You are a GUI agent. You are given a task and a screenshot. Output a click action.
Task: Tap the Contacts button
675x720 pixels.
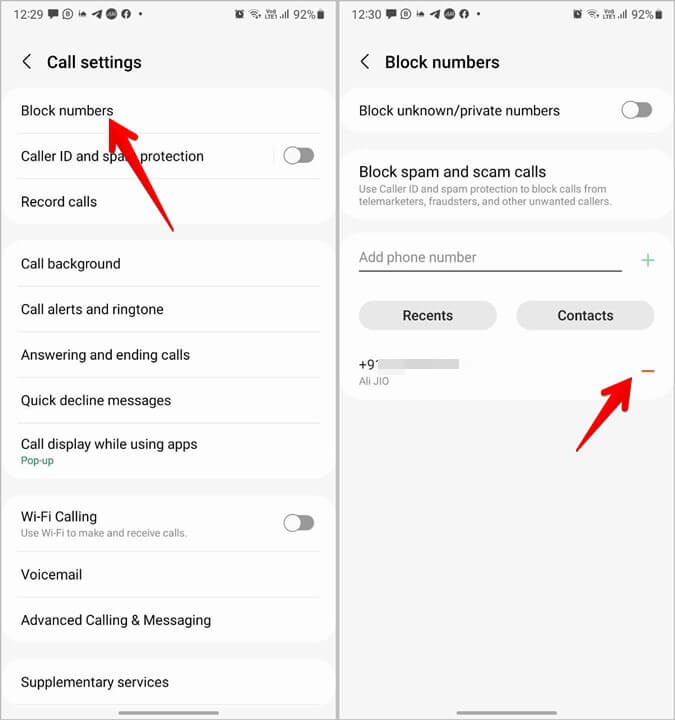pyautogui.click(x=585, y=315)
